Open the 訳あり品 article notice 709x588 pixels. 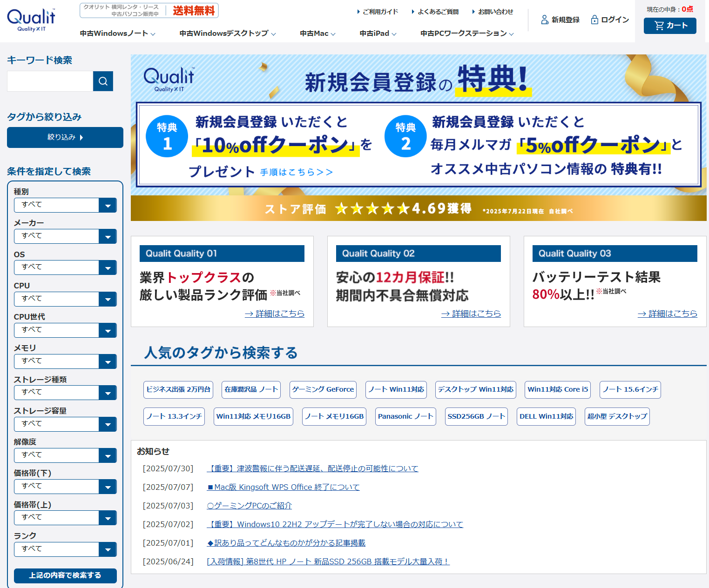286,543
